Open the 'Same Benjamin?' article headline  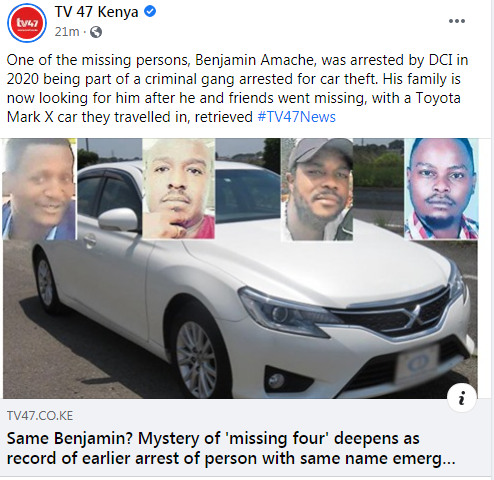point(231,448)
